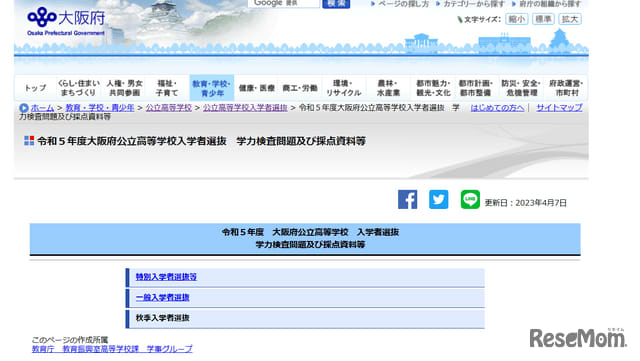
Task: Click the Google search input field
Action: (283, 3)
